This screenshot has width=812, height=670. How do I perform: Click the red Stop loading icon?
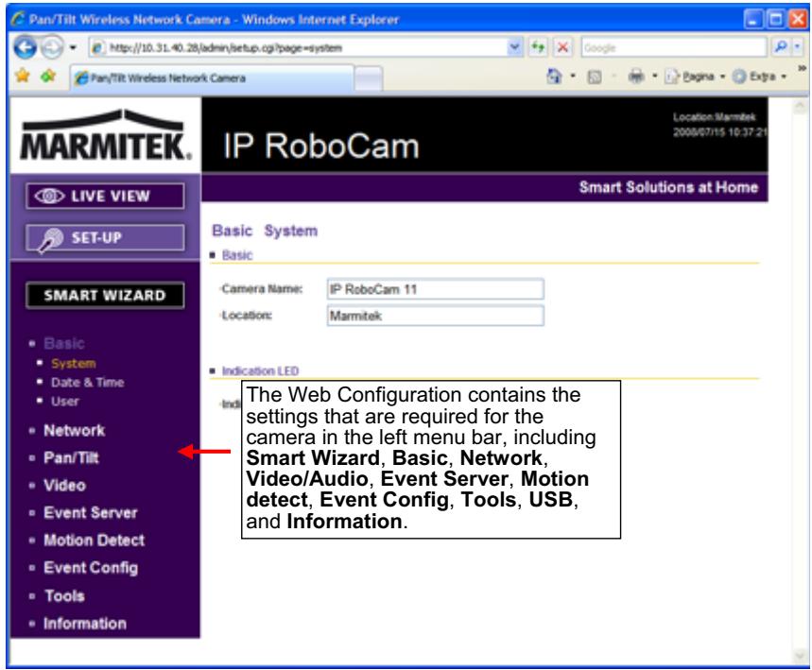pyautogui.click(x=562, y=47)
